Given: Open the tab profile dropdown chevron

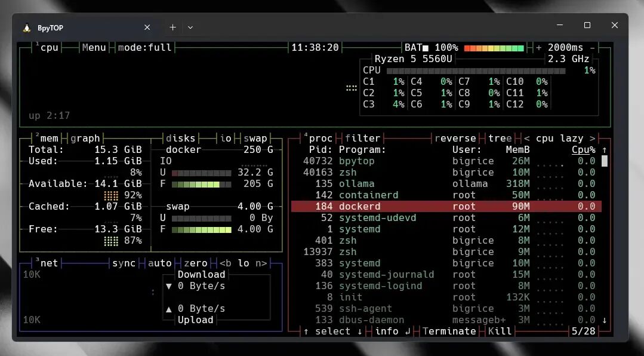Looking at the screenshot, I should pos(190,27).
